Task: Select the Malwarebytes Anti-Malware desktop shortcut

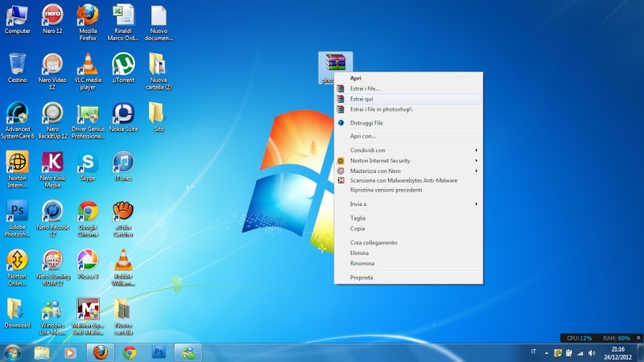Action: coord(88,317)
